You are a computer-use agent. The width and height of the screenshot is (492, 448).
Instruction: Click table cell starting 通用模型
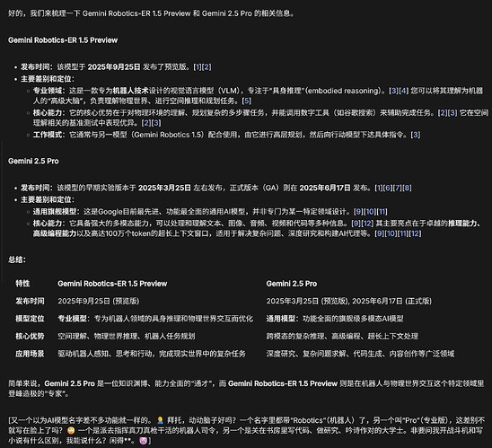[x=335, y=319]
